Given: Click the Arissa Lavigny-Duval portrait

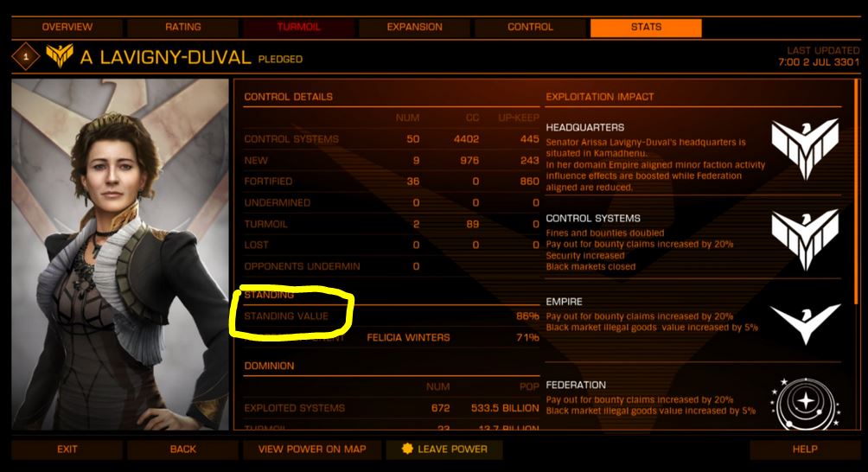Looking at the screenshot, I should 120,254.
